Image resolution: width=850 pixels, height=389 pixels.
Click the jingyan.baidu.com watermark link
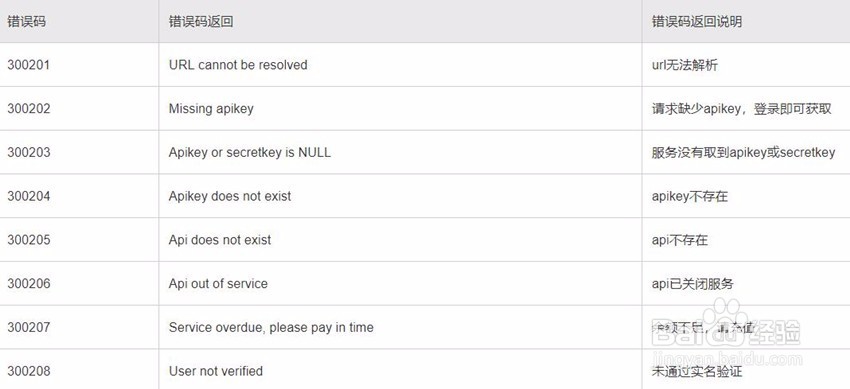[x=727, y=358]
